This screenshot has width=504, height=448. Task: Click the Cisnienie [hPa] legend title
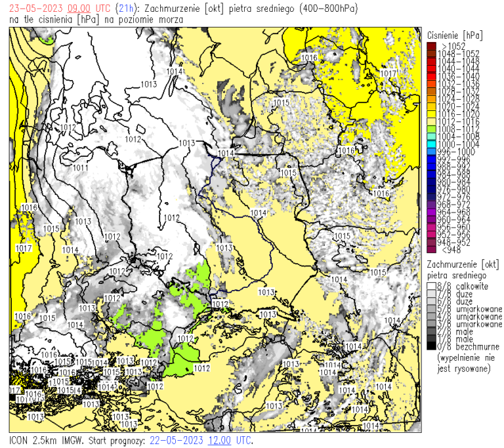click(x=454, y=33)
